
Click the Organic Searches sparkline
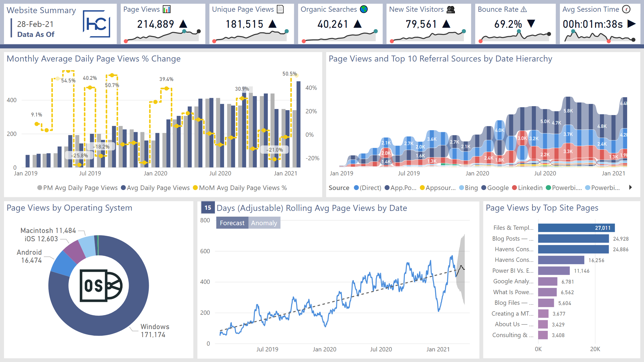pyautogui.click(x=340, y=36)
